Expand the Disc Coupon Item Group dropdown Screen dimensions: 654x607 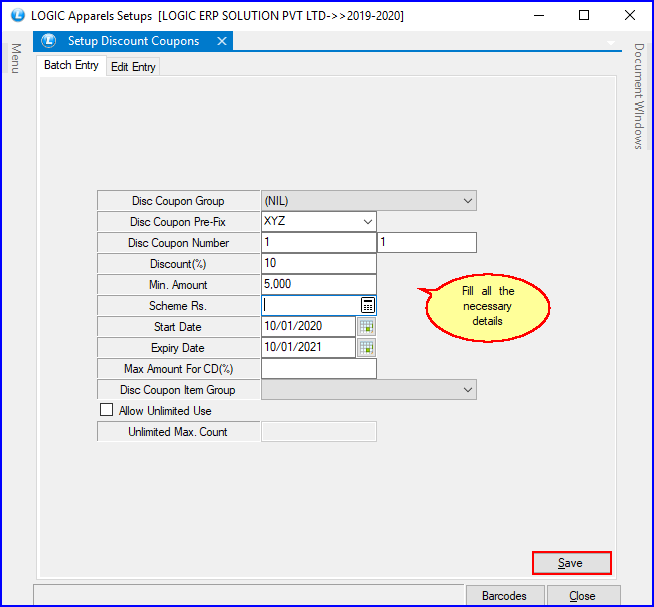pos(468,390)
